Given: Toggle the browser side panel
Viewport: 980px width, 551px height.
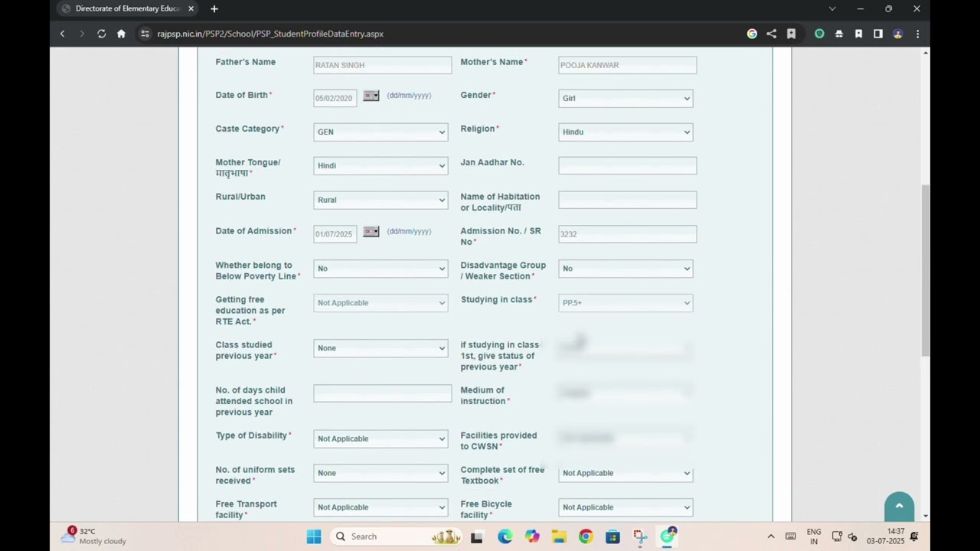Looking at the screenshot, I should (878, 34).
